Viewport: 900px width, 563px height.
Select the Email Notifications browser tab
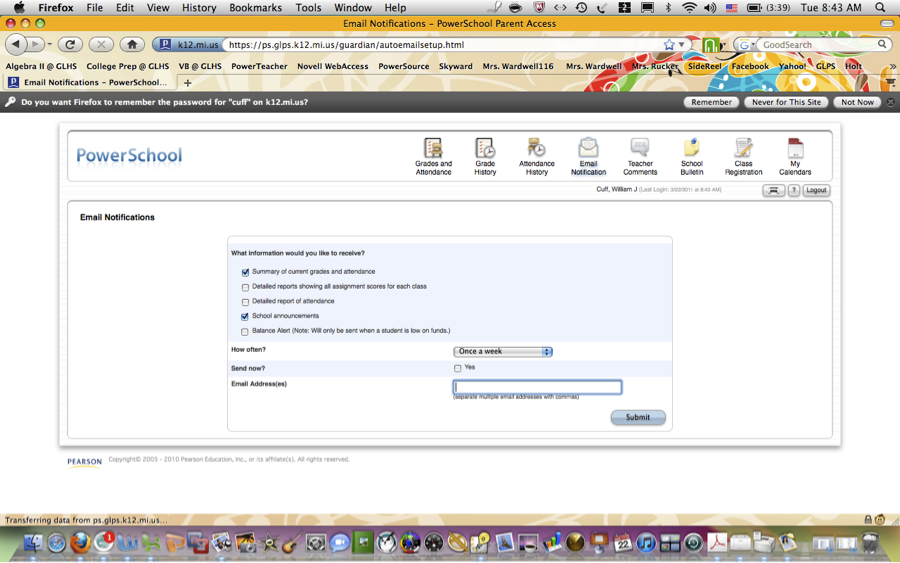click(x=89, y=83)
